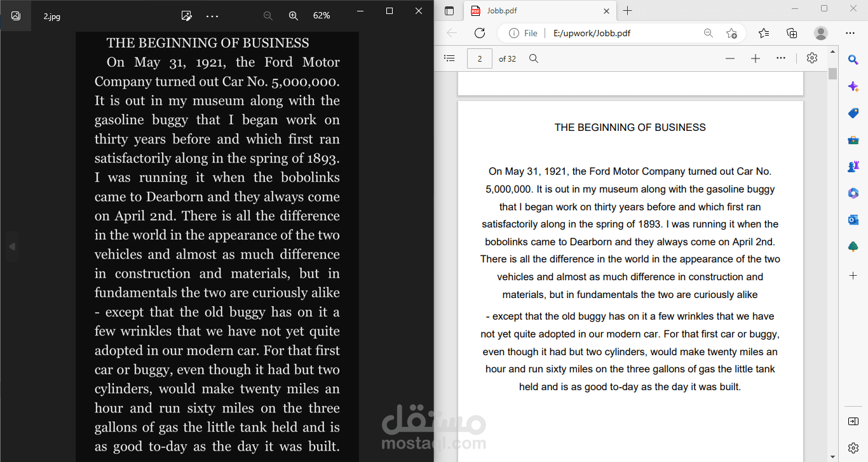Open Edit image tool in Photos
The height and width of the screenshot is (462, 868).
click(x=186, y=16)
